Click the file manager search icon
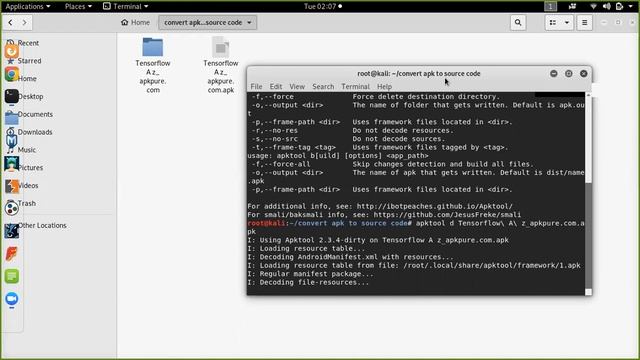Image resolution: width=640 pixels, height=360 pixels. click(x=518, y=22)
